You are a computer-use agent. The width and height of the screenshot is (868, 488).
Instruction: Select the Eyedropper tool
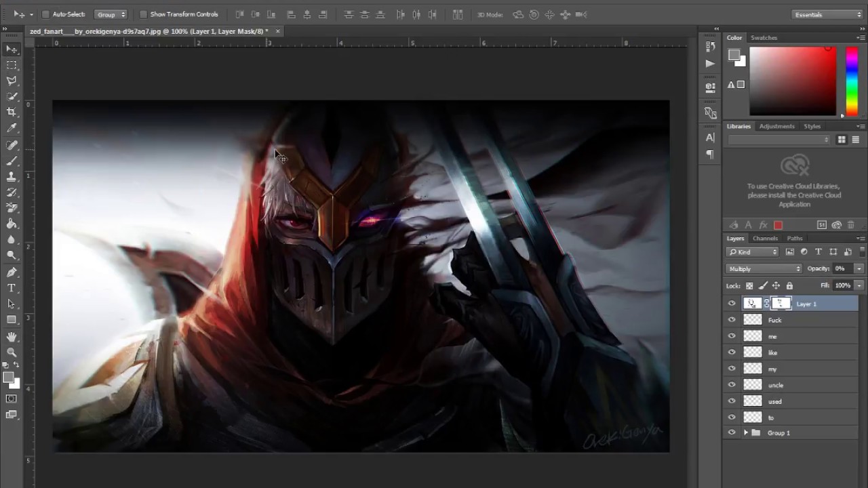pos(12,127)
